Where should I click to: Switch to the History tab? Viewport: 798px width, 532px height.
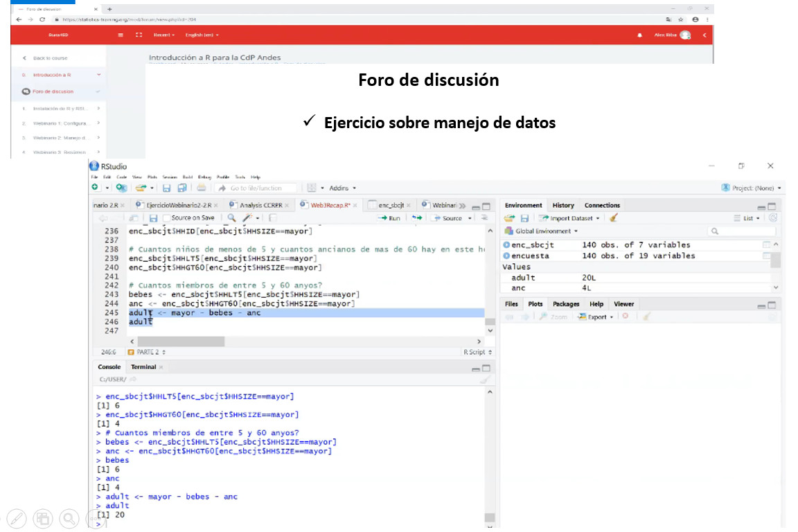point(562,205)
